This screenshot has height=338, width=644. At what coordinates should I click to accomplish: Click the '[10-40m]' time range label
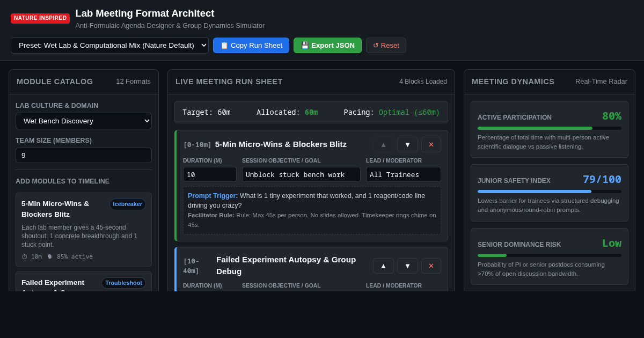192,266
